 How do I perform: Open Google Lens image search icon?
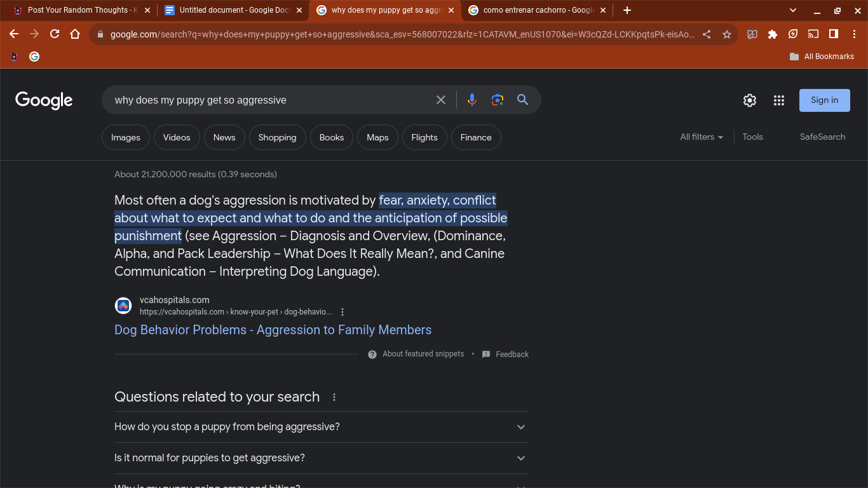(x=498, y=100)
